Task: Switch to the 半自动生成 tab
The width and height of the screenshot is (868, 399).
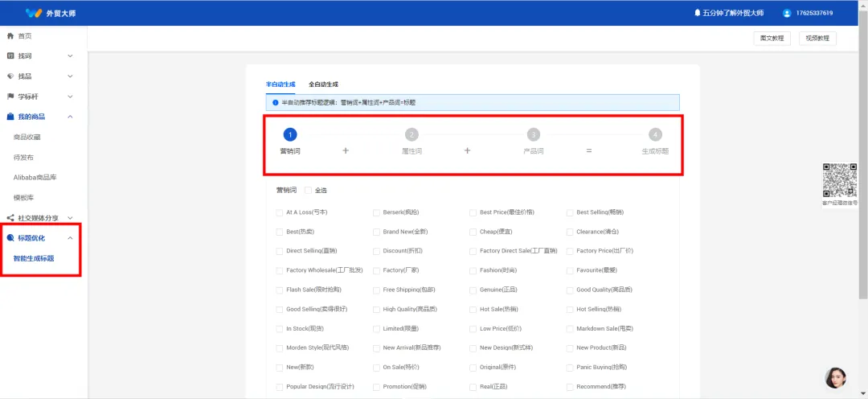Action: point(280,84)
